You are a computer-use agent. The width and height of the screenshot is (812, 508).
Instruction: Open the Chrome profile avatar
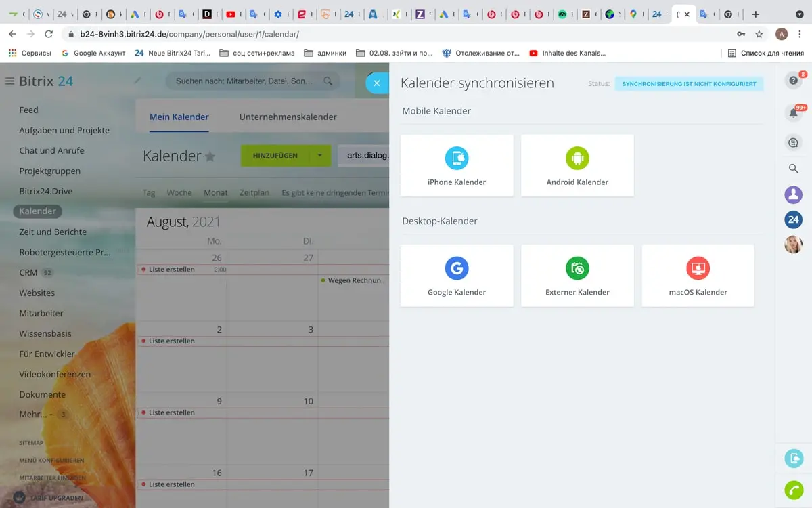[x=782, y=34]
